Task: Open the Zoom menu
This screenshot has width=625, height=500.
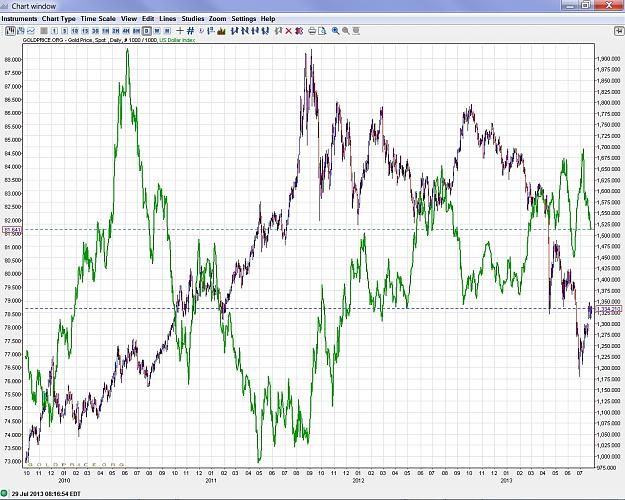Action: tap(217, 19)
